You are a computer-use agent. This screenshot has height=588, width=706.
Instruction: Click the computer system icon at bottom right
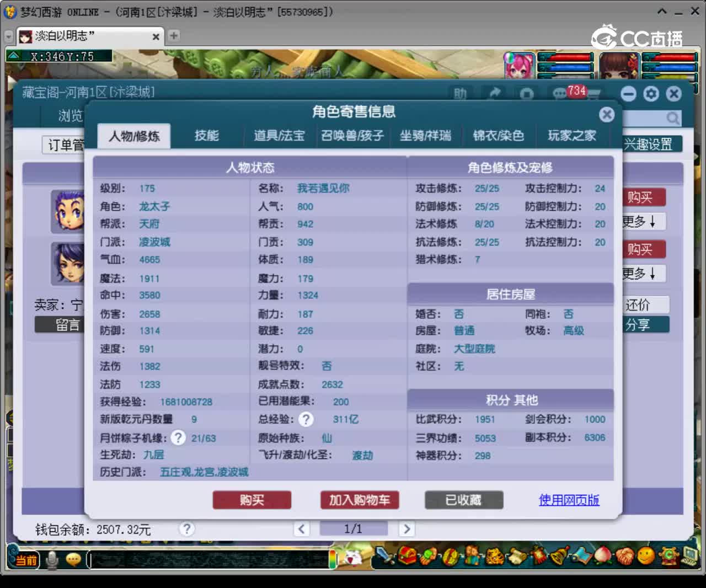click(689, 556)
